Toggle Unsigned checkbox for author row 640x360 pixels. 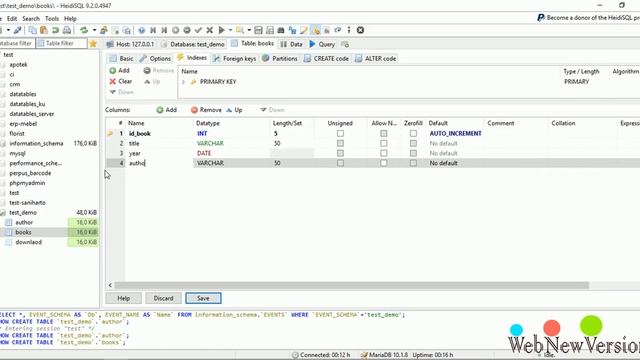click(x=340, y=163)
